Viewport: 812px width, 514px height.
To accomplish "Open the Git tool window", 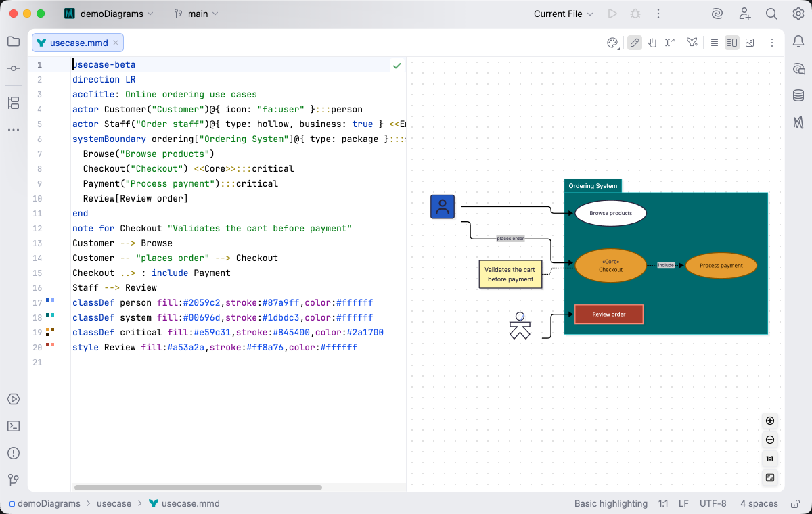I will click(14, 480).
